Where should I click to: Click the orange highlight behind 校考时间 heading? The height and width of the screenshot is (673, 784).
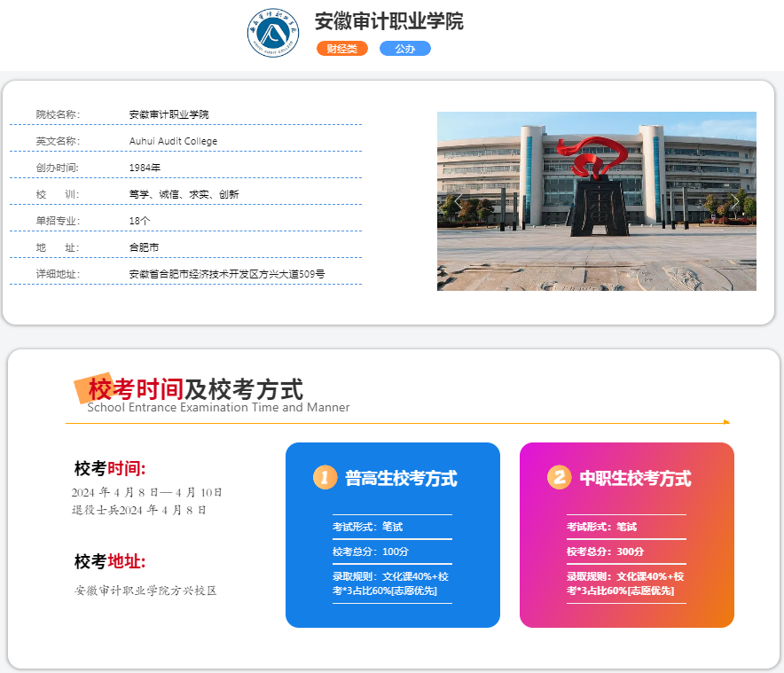96,387
